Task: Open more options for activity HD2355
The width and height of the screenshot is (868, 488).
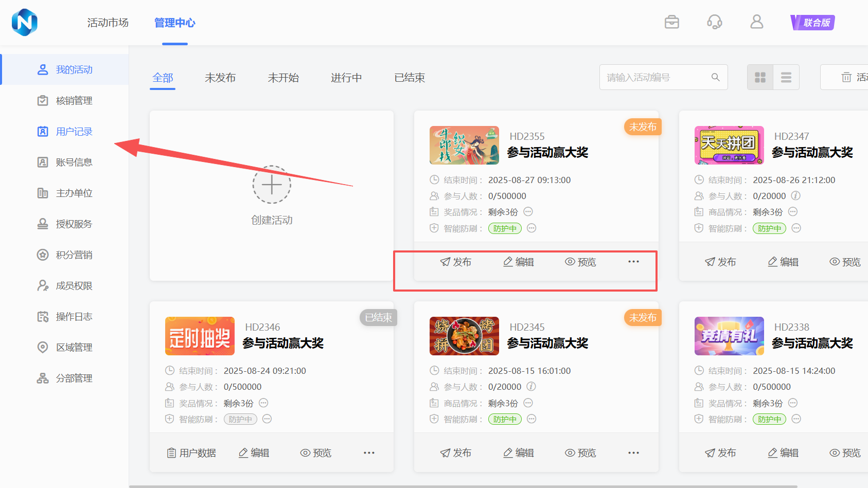Action: pyautogui.click(x=633, y=262)
